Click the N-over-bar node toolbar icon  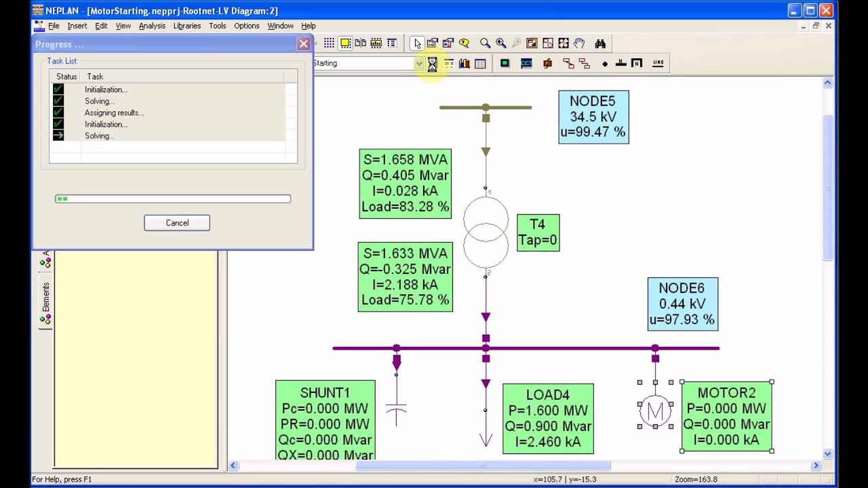coord(620,63)
